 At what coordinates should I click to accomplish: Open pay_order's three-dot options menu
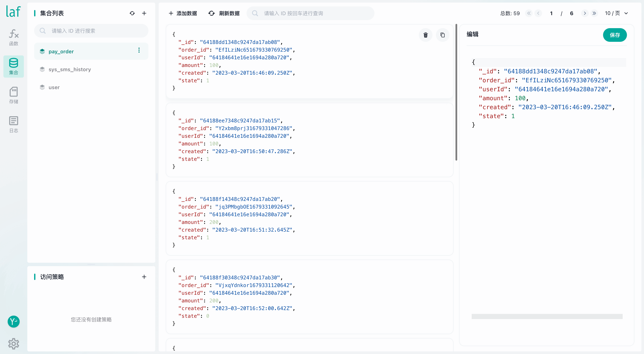pos(139,51)
